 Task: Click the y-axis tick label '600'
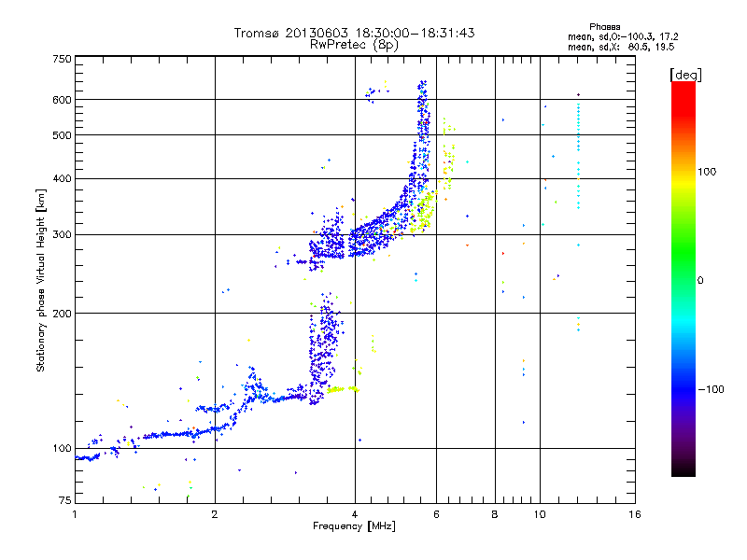[x=62, y=100]
